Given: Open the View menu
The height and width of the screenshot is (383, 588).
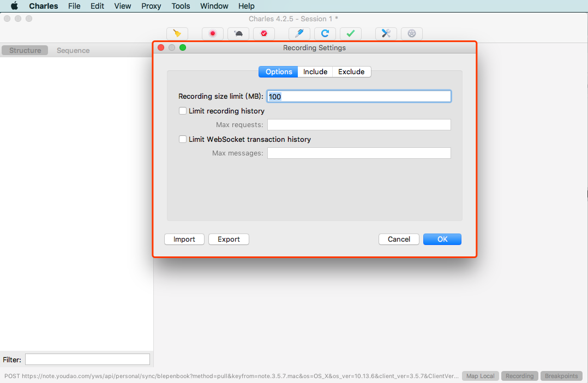Looking at the screenshot, I should click(x=123, y=6).
